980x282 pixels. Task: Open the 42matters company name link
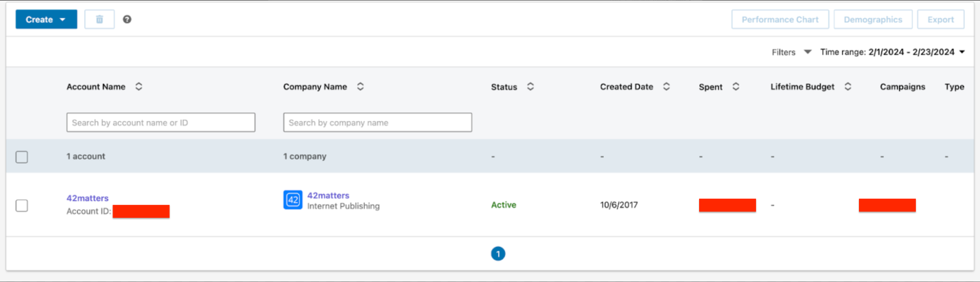328,195
